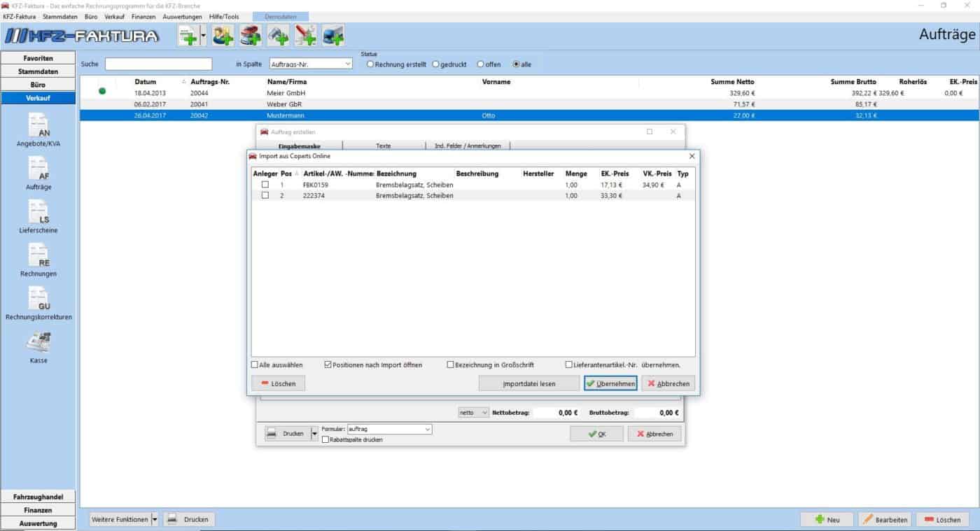Viewport: 980px width, 531px height.
Task: Switch to the Ind. Felder / Anmerkungen tab
Action: tap(468, 146)
